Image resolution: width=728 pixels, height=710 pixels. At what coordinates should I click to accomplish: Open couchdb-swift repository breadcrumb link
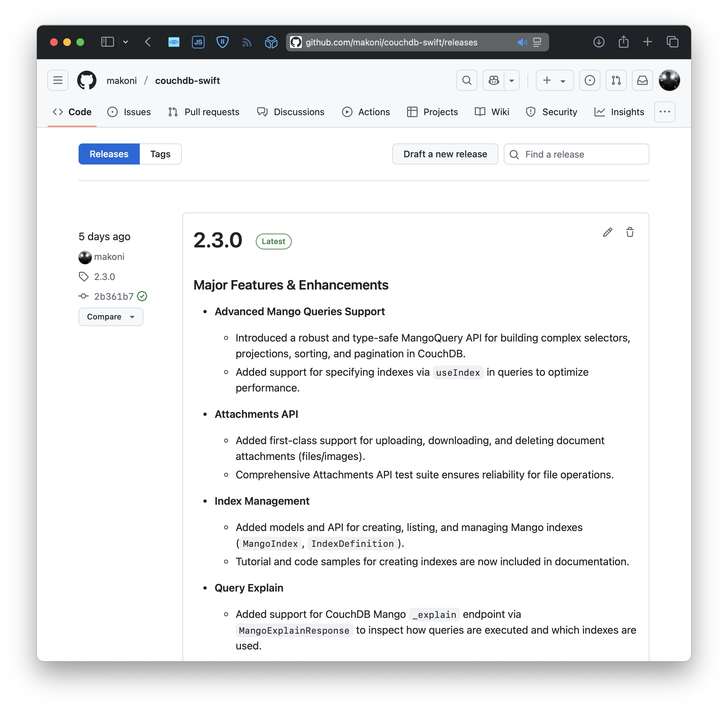coord(187,81)
